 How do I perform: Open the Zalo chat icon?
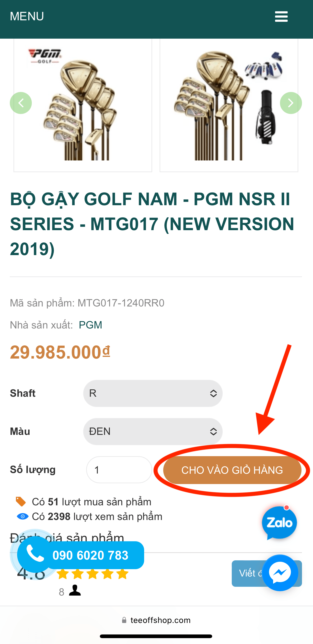coord(279,522)
